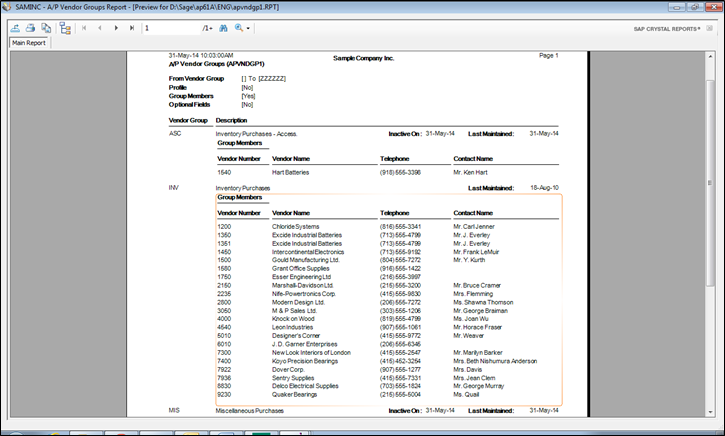Viewport: 725px width, 436px height.
Task: Click vendor number 1350
Action: (x=224, y=235)
